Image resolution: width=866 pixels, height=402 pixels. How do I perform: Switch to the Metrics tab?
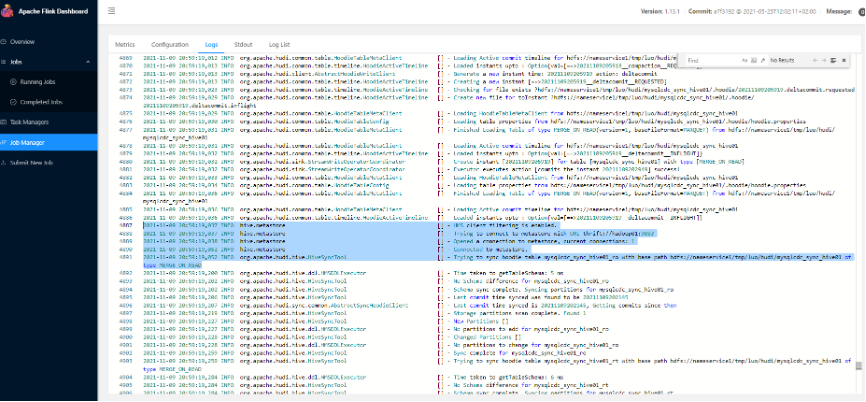point(125,45)
